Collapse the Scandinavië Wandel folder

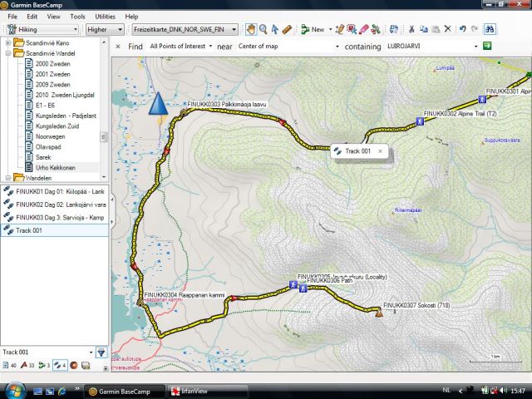[x=8, y=53]
